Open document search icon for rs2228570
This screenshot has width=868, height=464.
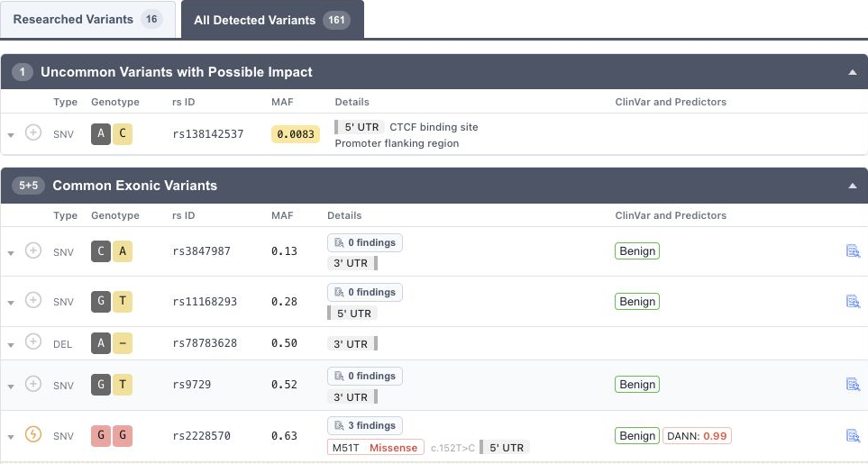tap(853, 436)
